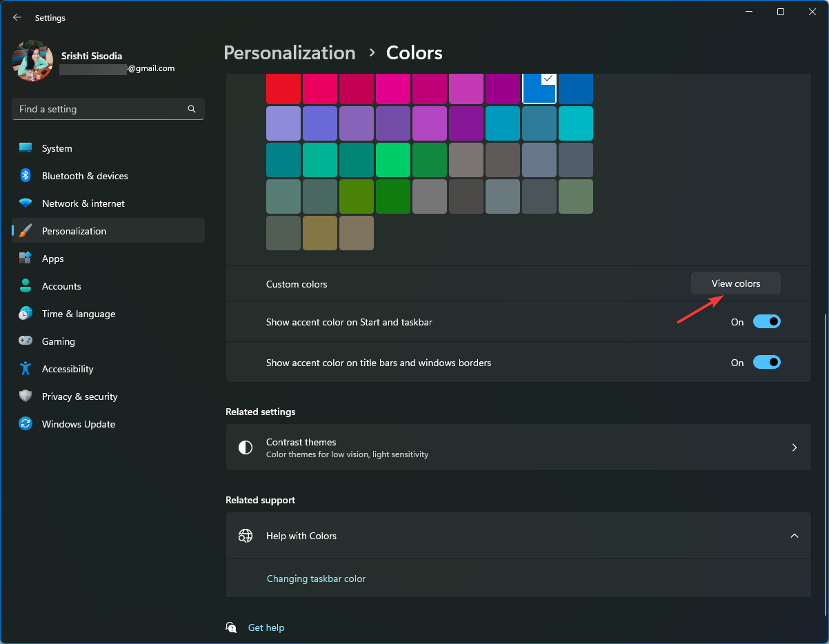Choose the bright green accent swatch

(393, 160)
